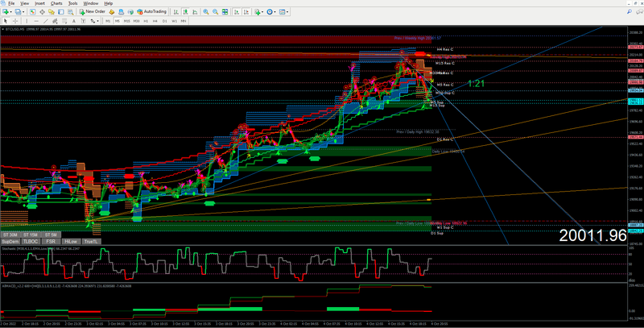Tile chart windows icon

point(225,12)
